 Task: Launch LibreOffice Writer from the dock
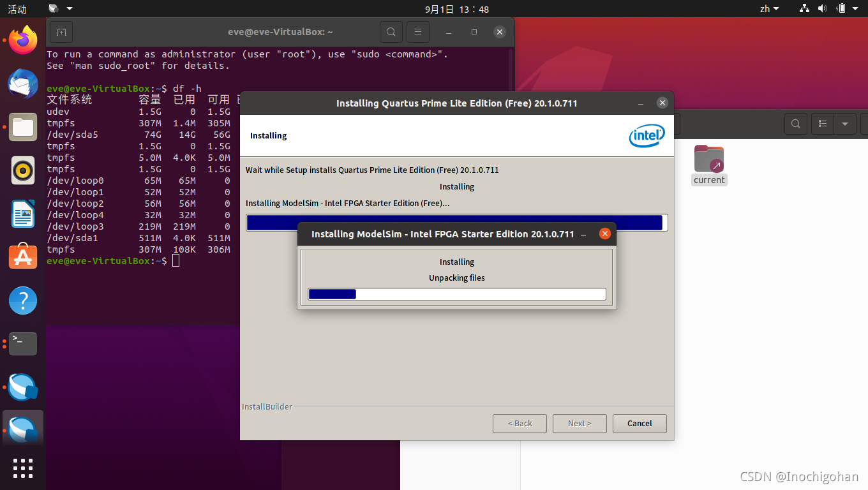[x=23, y=214]
